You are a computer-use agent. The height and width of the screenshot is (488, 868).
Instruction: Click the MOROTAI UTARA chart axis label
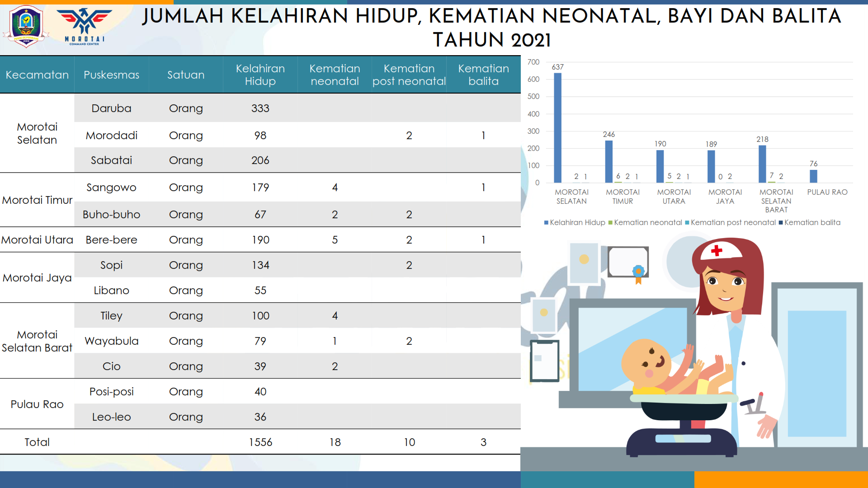click(674, 197)
